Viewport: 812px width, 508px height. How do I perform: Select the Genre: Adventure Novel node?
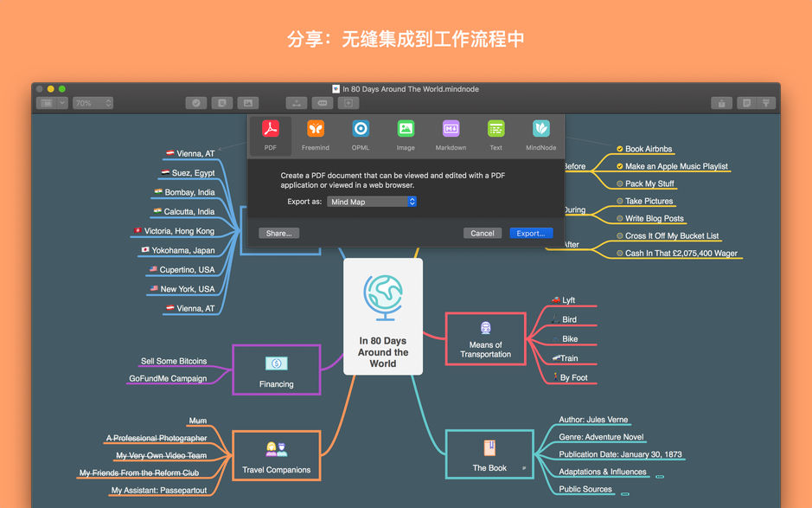[x=601, y=437]
